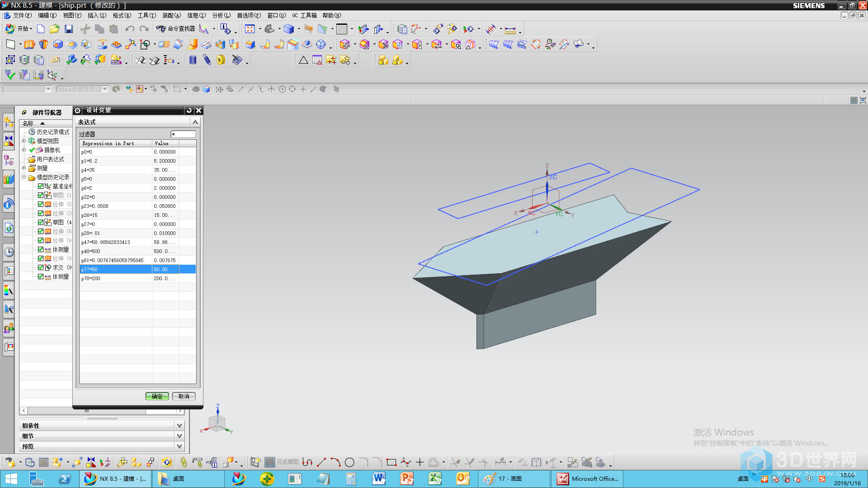Click the Fit view icon
Viewport: 868px width, 488px height.
tap(250, 29)
